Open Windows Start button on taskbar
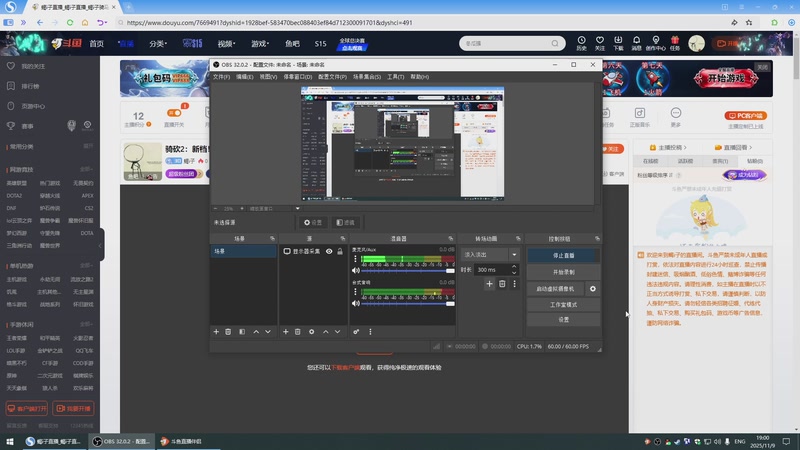This screenshot has height=450, width=800. pyautogui.click(x=10, y=441)
